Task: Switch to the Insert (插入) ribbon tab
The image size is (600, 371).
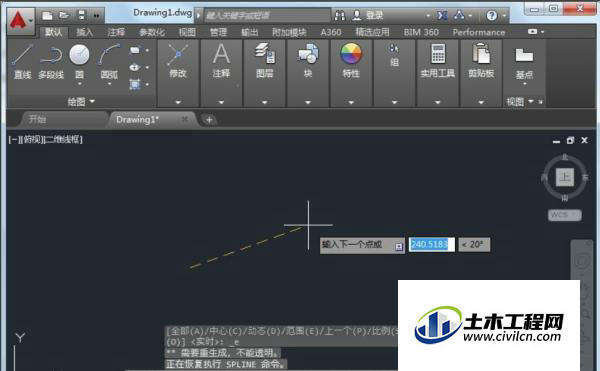Action: coord(85,33)
